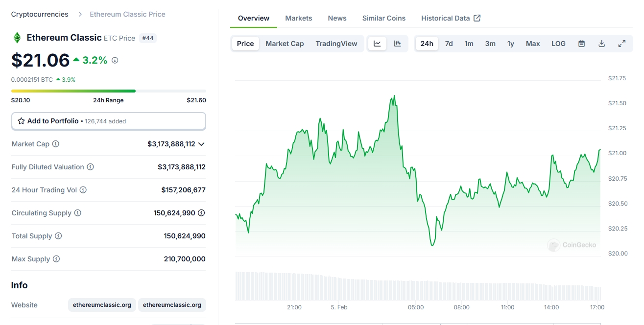Click the 5. Feb date axis label
The height and width of the screenshot is (325, 644).
click(339, 307)
